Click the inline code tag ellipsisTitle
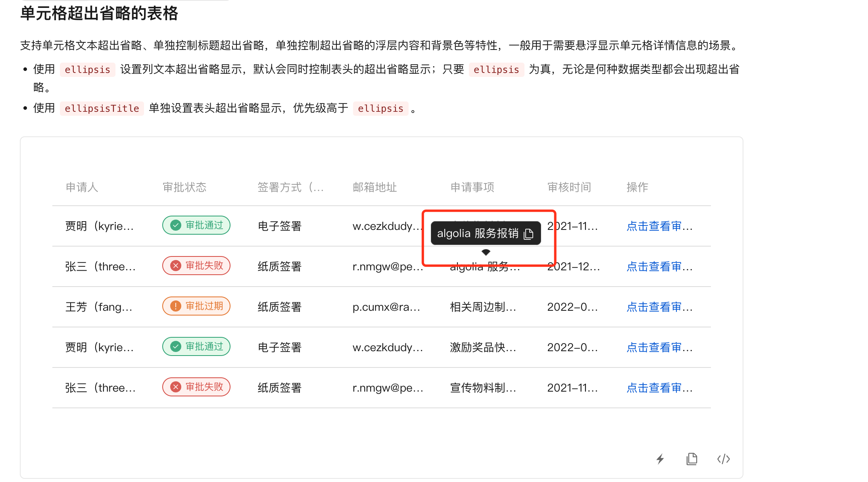The width and height of the screenshot is (868, 482). [x=102, y=108]
